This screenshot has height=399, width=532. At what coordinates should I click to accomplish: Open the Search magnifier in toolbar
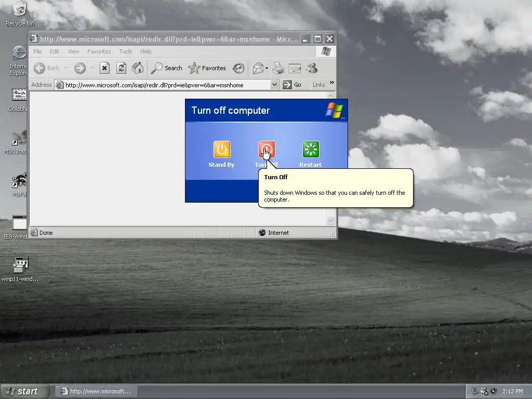click(166, 68)
